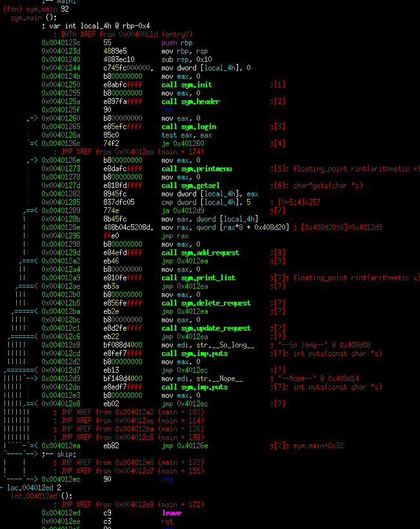420x529 pixels.
Task: Click 'call sym.header' instruction
Action: coord(190,101)
